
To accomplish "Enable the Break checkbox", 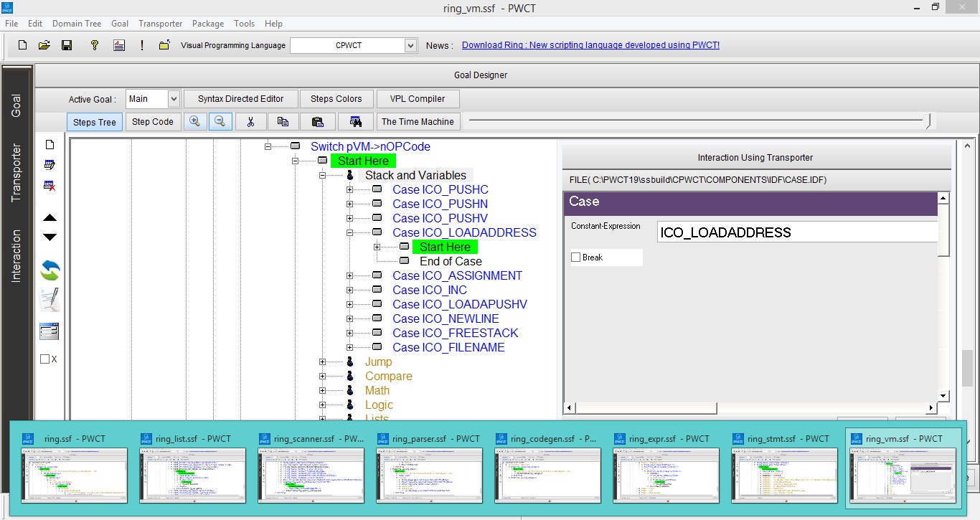I will tap(576, 257).
